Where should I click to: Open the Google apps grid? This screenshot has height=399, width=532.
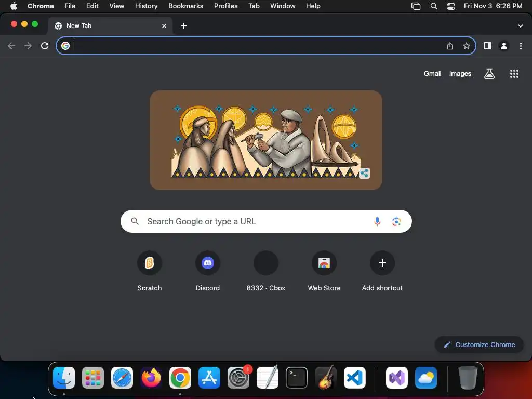click(x=514, y=74)
